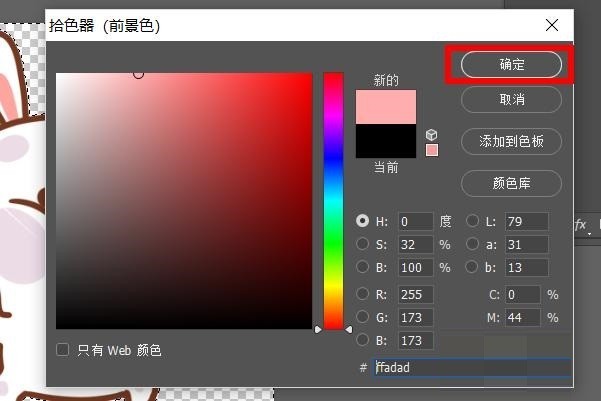Click the 取消 button
Image resolution: width=601 pixels, height=401 pixels.
pyautogui.click(x=511, y=100)
